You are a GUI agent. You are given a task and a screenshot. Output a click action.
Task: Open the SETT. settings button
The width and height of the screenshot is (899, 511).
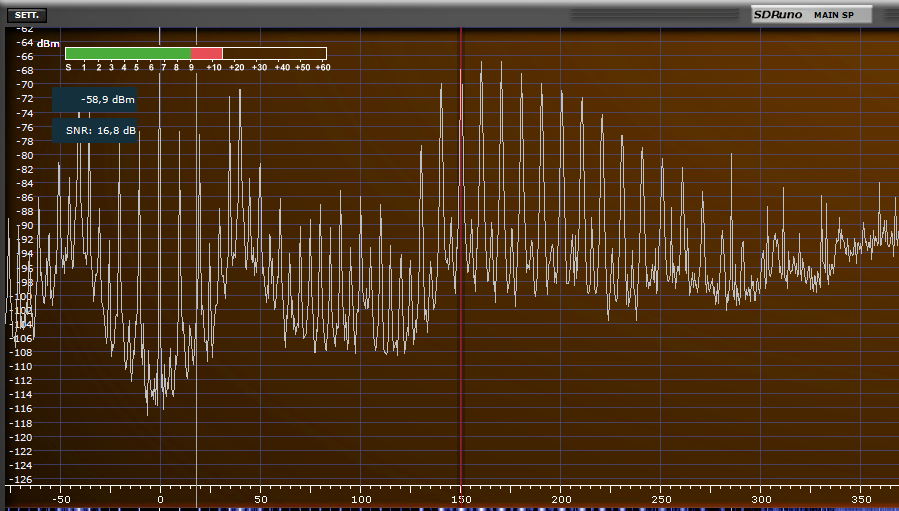point(27,15)
